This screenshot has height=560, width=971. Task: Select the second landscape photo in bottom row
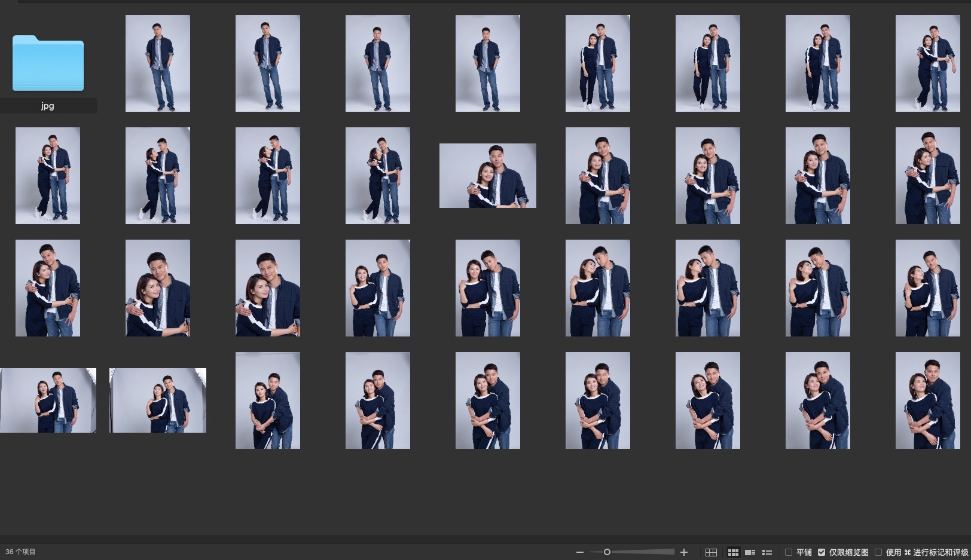158,400
